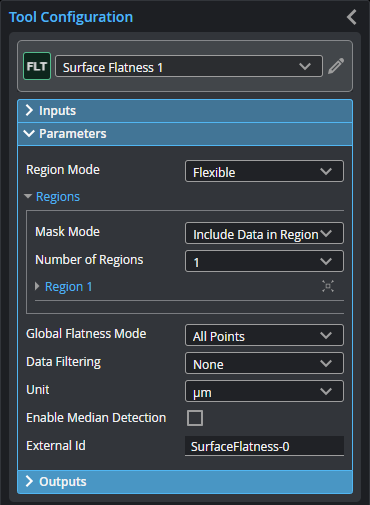The height and width of the screenshot is (505, 370).
Task: Enable the Median Detection checkbox
Action: click(x=195, y=418)
